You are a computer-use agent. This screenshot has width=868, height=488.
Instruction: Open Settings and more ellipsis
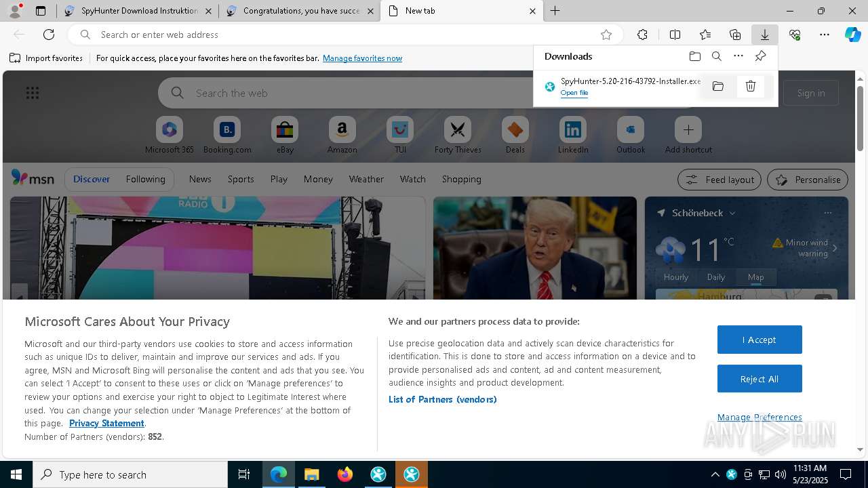(825, 35)
